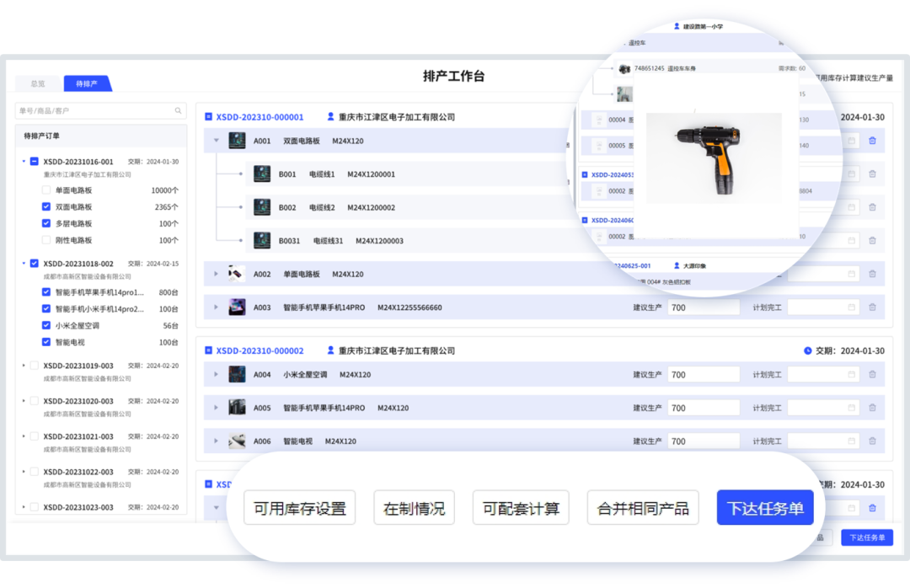Uncheck the 智能电视 checkbox
Screen dimensions: 910x588
click(48, 342)
